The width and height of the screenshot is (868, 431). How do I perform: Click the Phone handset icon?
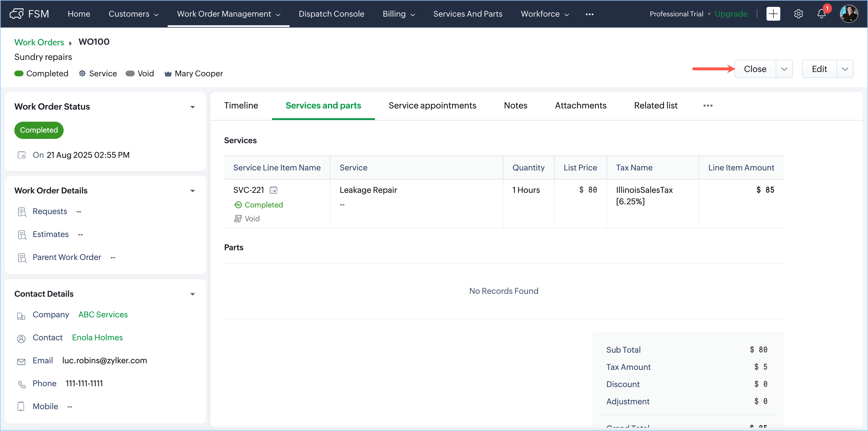[x=22, y=385]
